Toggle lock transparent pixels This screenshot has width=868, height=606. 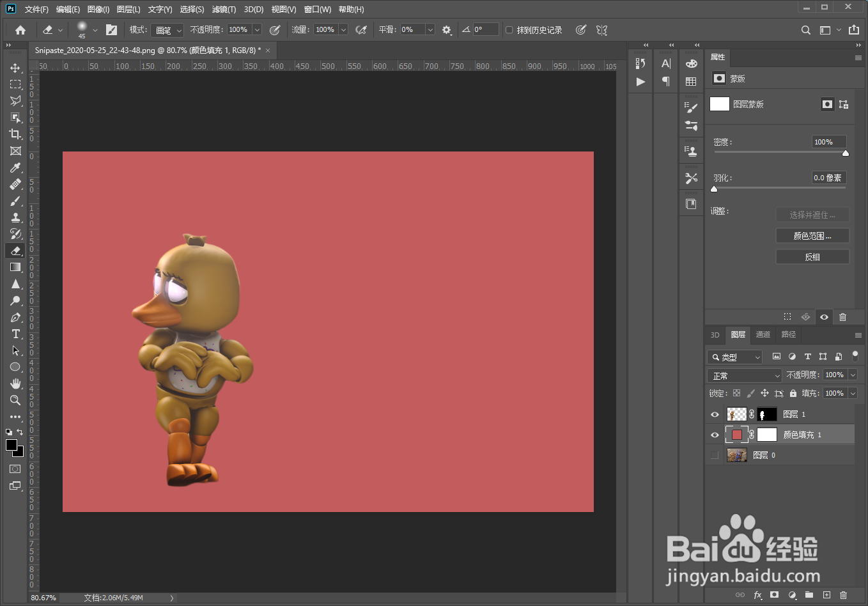pyautogui.click(x=736, y=393)
